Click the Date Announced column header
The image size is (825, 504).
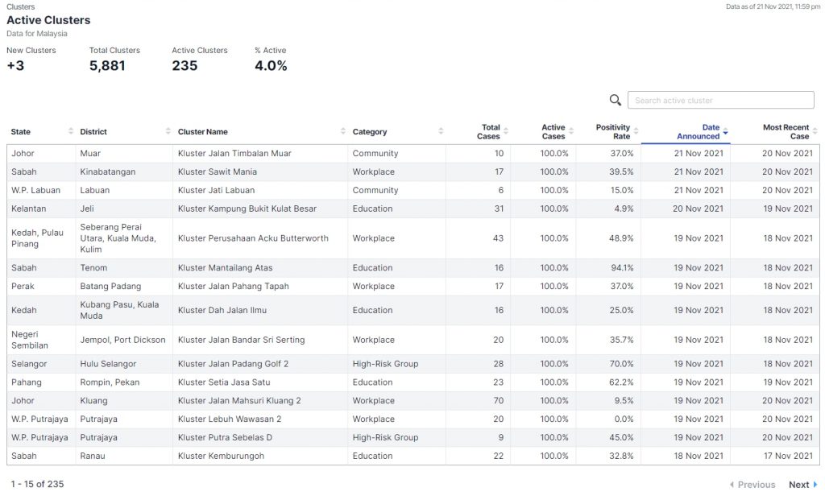[699, 131]
